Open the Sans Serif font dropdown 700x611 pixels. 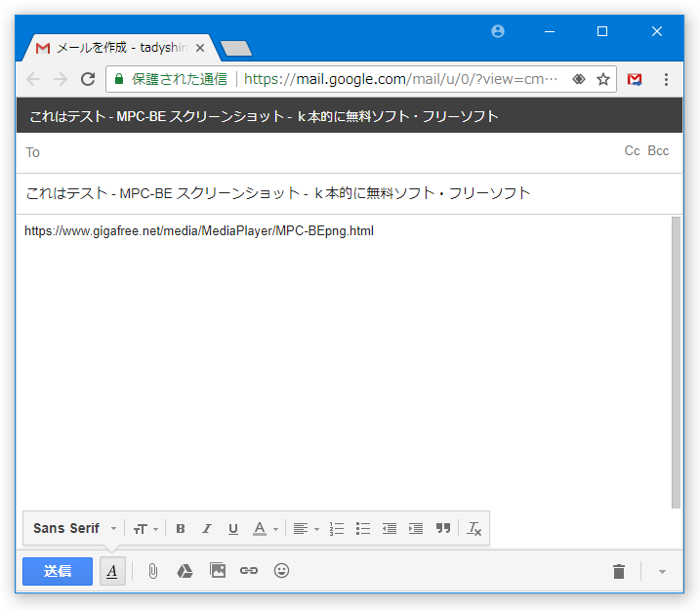[x=75, y=528]
